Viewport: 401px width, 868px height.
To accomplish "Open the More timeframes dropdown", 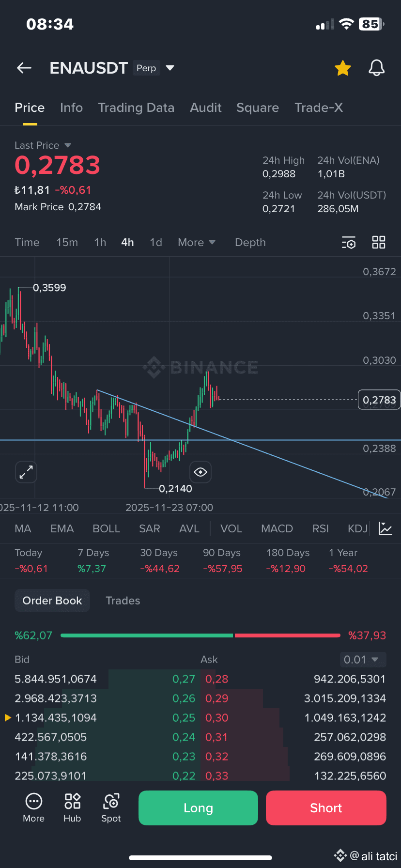I will 197,242.
